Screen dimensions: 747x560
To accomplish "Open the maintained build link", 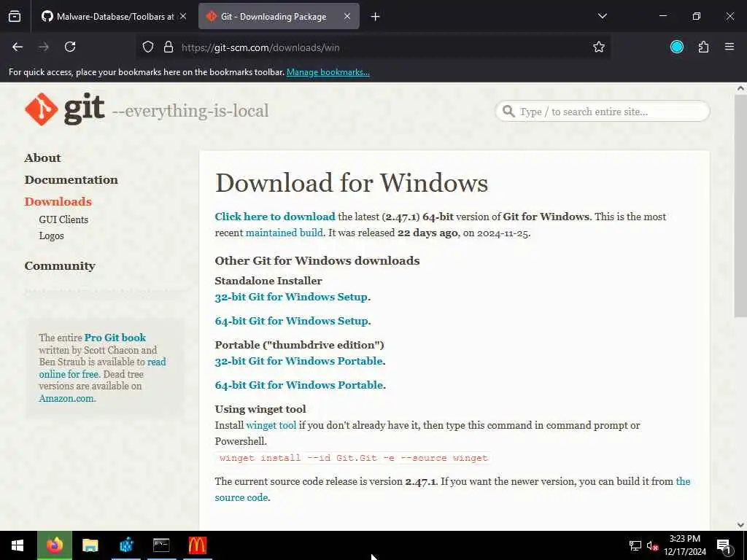I will click(x=284, y=233).
